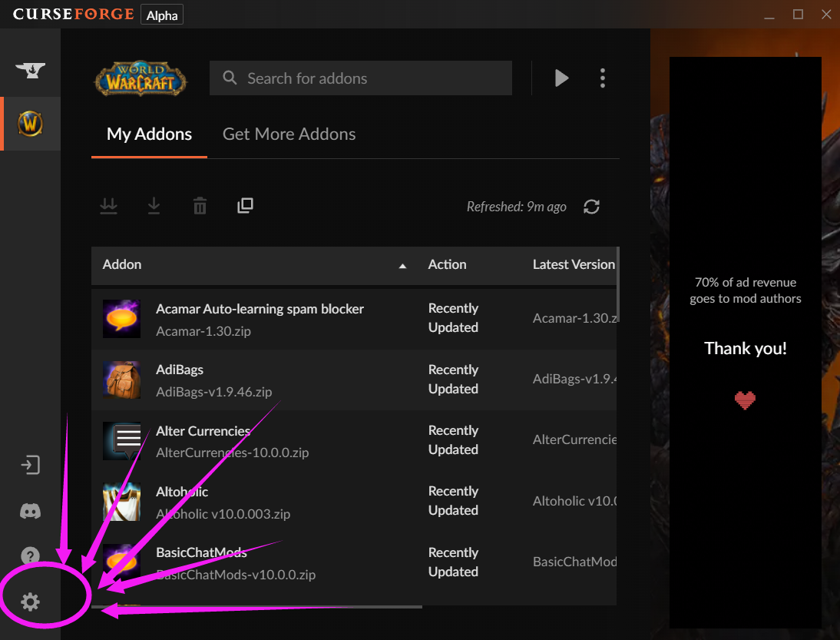This screenshot has width=840, height=640.
Task: Click the red heart in the ad panel
Action: [x=745, y=400]
